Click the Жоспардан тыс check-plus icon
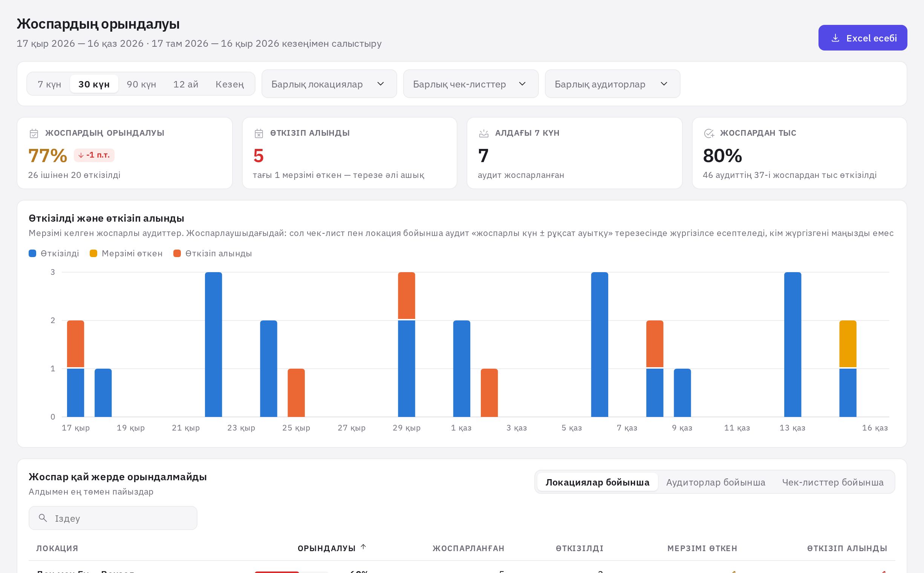This screenshot has height=573, width=924. pos(709,133)
